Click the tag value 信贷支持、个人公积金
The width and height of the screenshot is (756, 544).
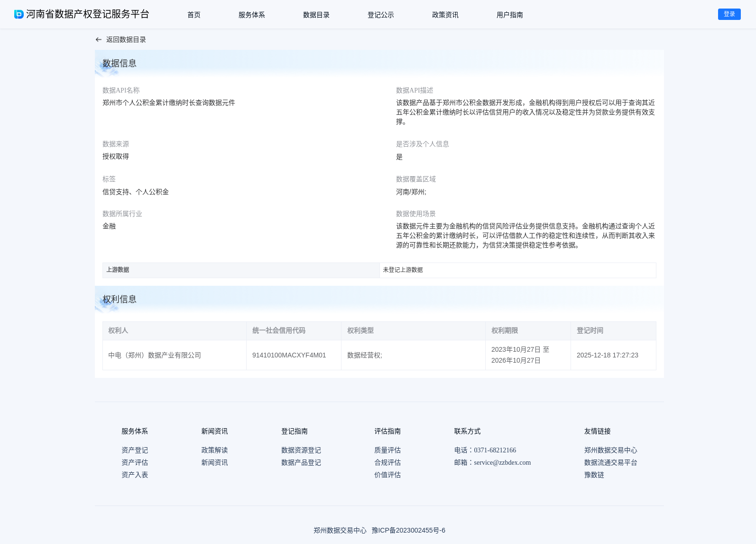[x=136, y=192]
